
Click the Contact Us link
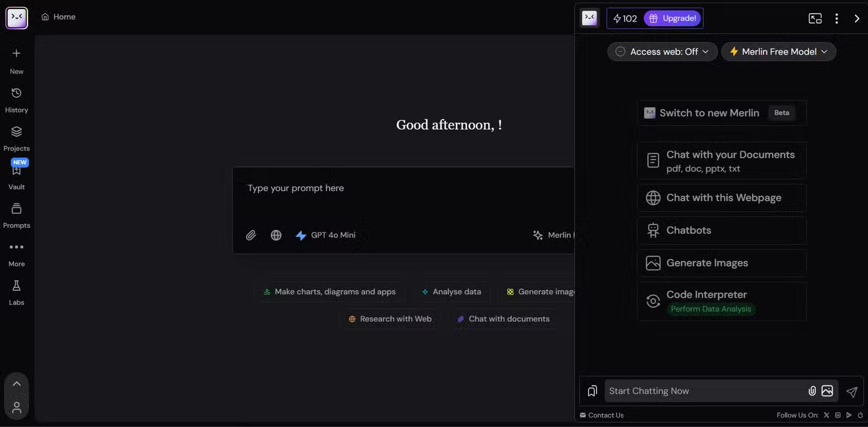tap(602, 415)
